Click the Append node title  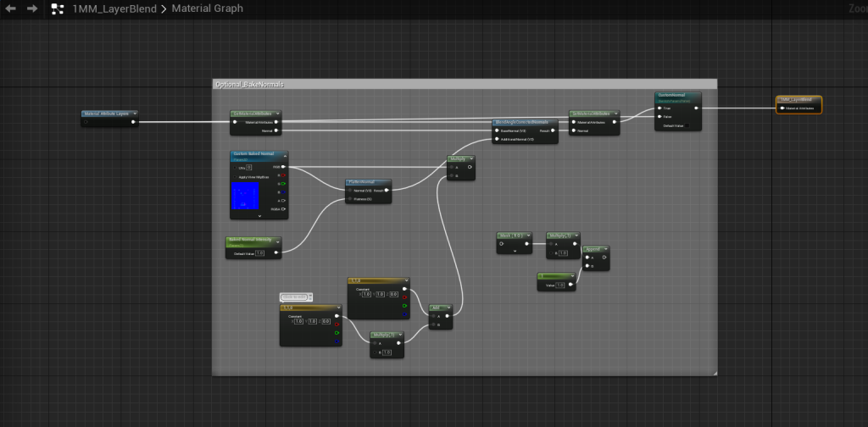594,248
